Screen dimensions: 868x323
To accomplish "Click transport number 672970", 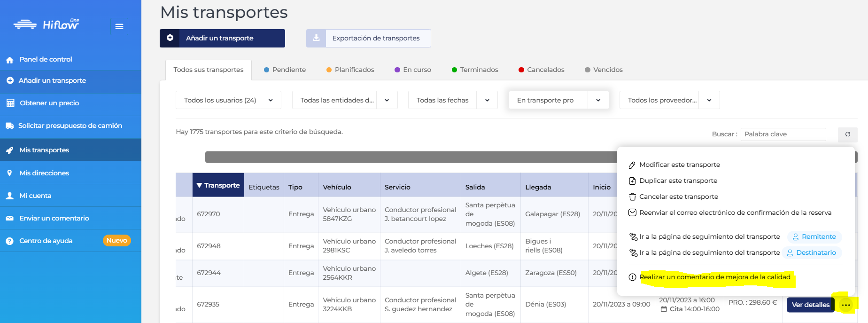I will coord(209,214).
